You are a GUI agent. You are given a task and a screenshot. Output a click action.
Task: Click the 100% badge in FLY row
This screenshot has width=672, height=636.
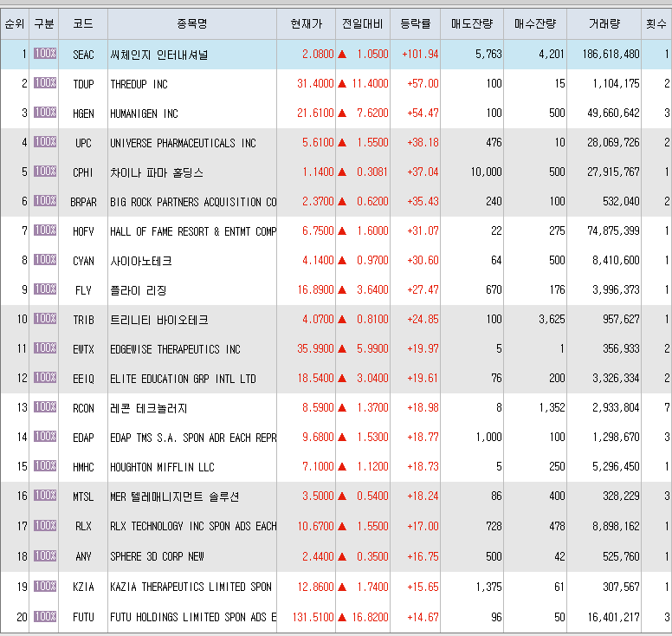coord(45,289)
